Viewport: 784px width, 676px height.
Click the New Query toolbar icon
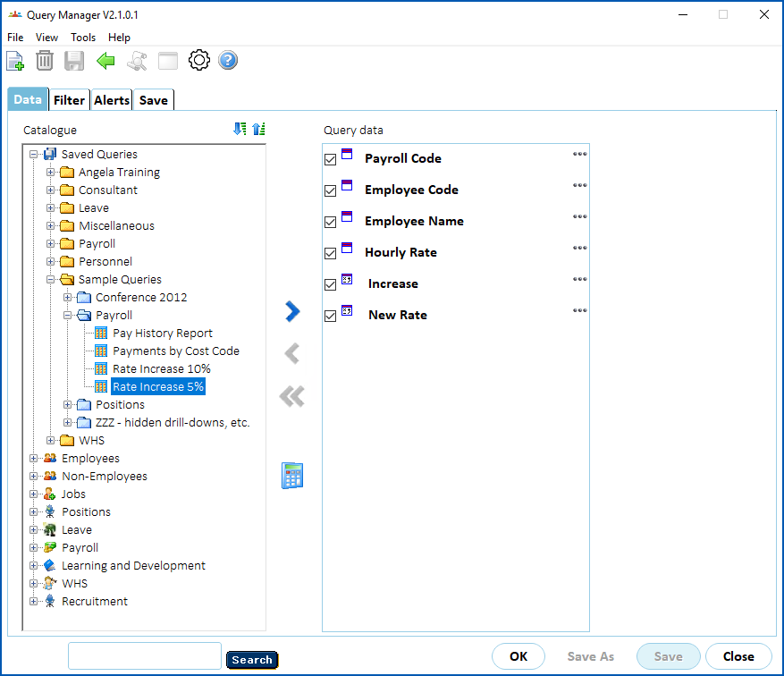point(15,61)
